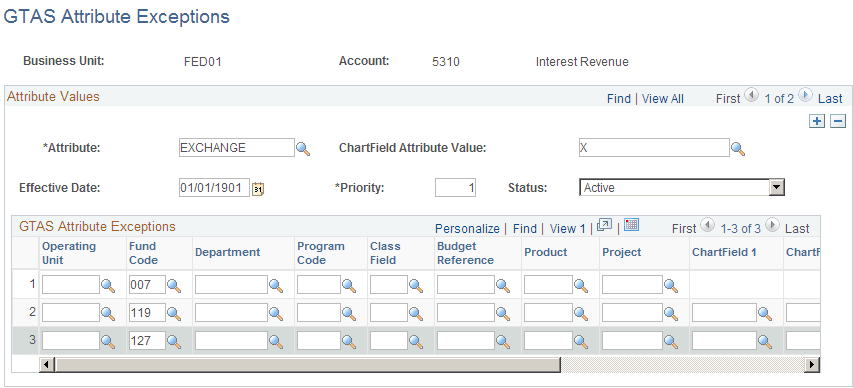Look up Operating Unit in row 1
Viewport: 853px width, 388px height.
point(108,285)
